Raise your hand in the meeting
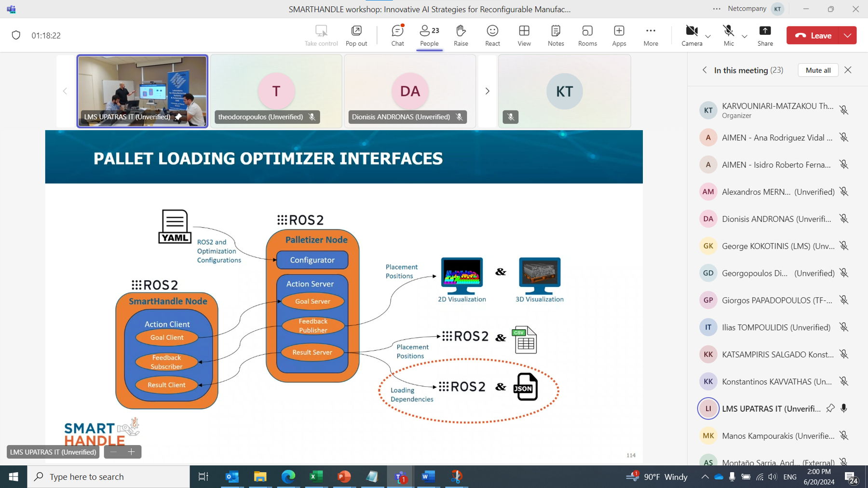 point(461,35)
